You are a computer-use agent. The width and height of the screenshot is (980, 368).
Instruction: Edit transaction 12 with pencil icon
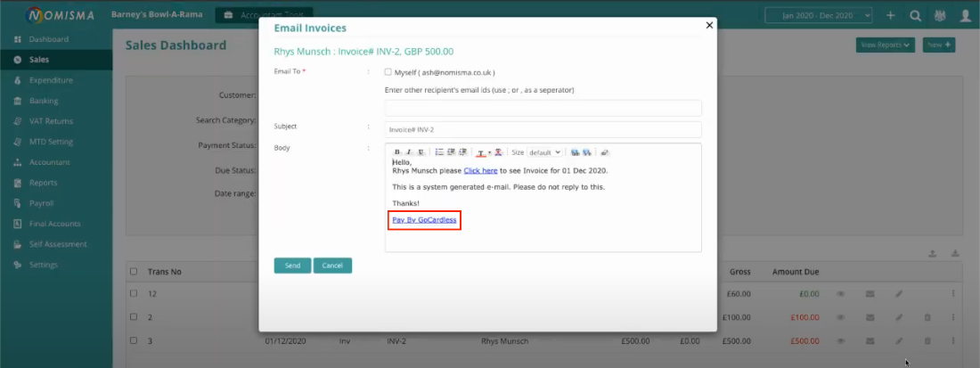tap(899, 293)
